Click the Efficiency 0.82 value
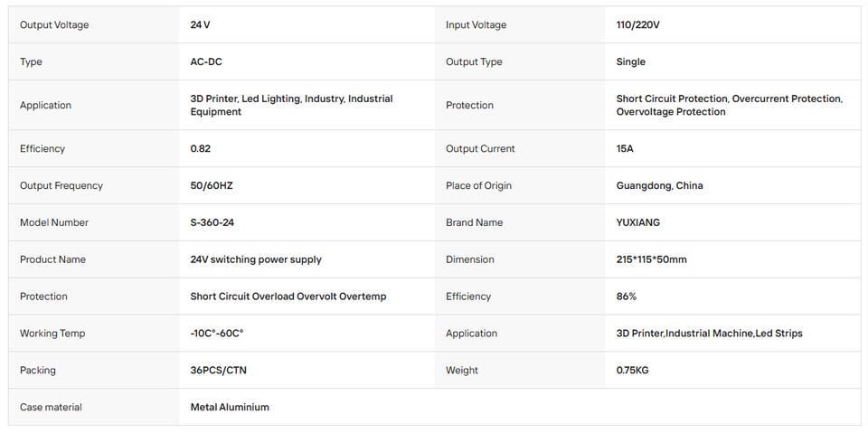The height and width of the screenshot is (433, 868). (x=201, y=149)
